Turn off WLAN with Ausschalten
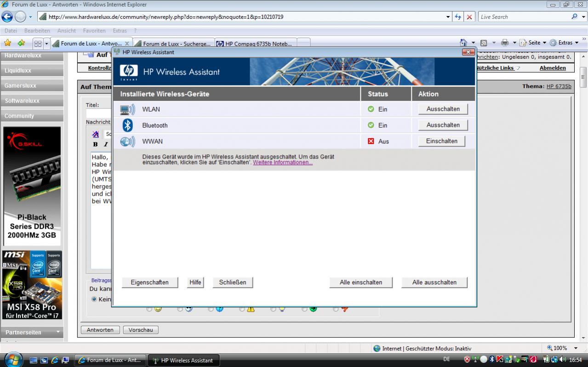 tap(443, 109)
